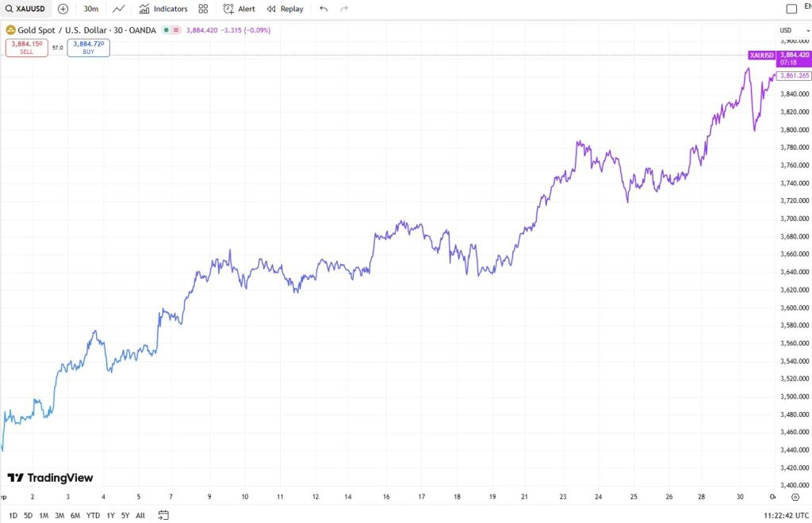The height and width of the screenshot is (523, 812).
Task: Open the line chart style selector
Action: [119, 9]
